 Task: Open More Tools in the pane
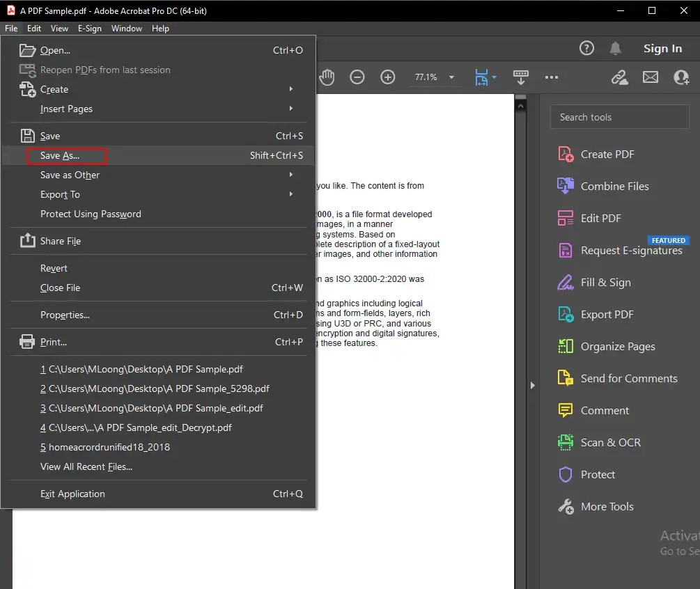[x=596, y=507]
